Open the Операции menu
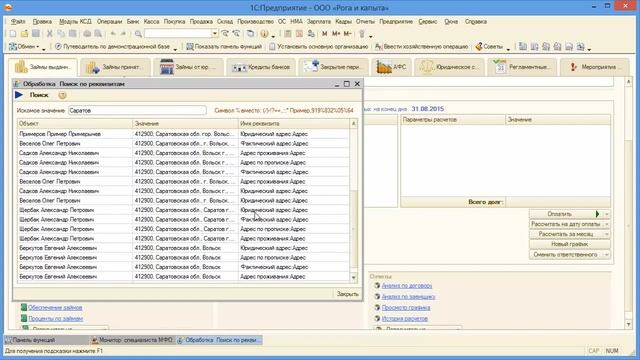 click(x=109, y=22)
